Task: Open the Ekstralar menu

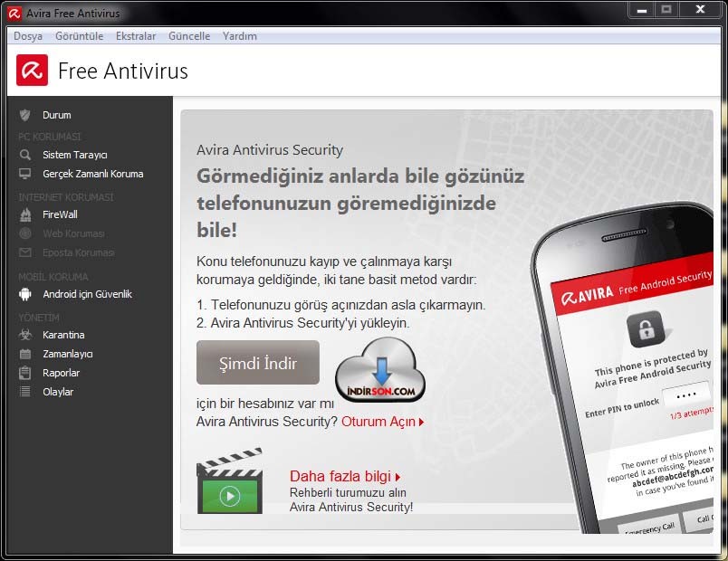Action: click(136, 36)
